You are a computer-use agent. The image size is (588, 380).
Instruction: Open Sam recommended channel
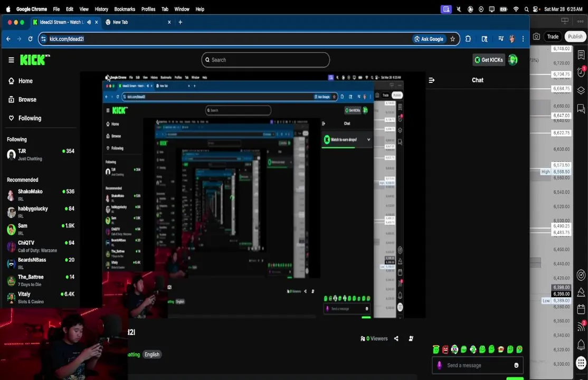click(41, 229)
